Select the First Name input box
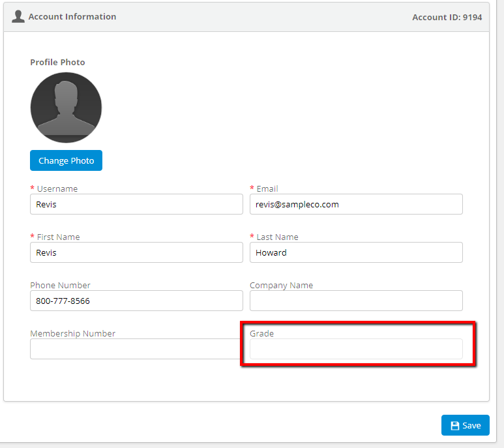 137,252
